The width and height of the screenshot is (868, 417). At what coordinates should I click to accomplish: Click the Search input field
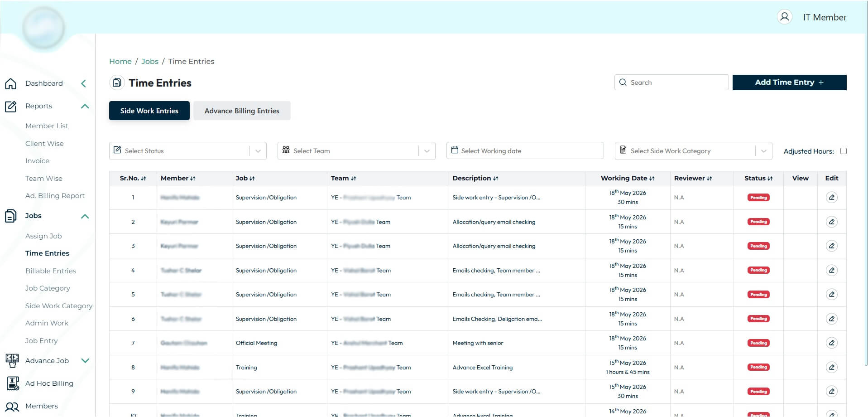pyautogui.click(x=671, y=82)
